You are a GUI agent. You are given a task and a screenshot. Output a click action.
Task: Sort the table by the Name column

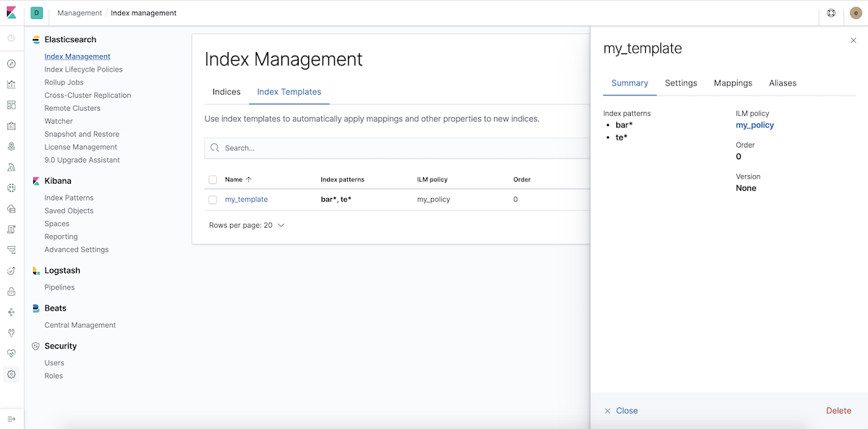click(x=238, y=179)
